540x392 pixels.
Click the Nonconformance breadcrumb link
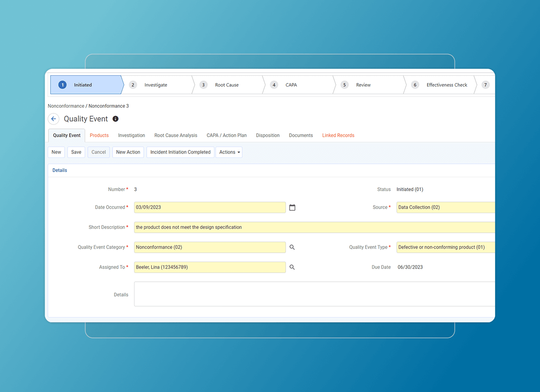[x=66, y=106]
